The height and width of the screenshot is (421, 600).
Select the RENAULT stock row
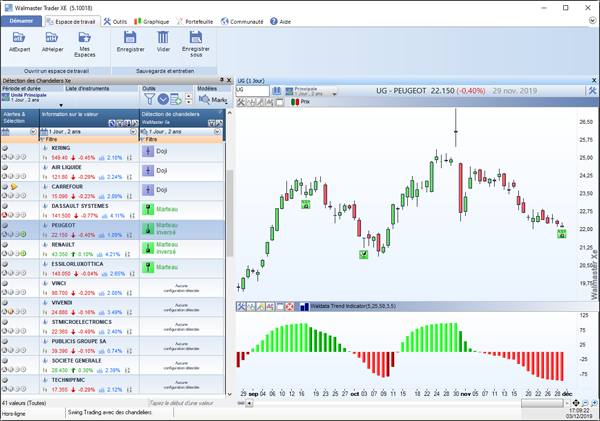click(x=113, y=249)
